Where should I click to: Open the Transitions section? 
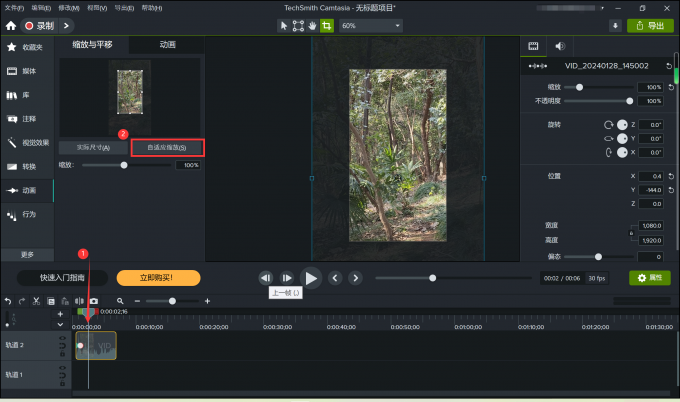tap(27, 167)
